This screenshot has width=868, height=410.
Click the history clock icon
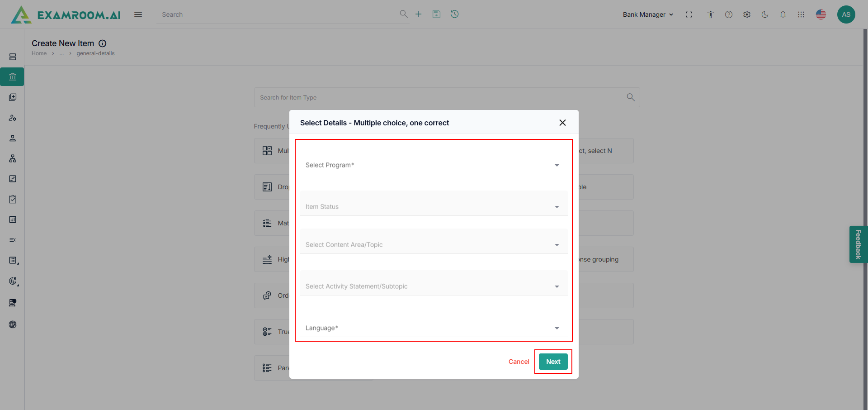coord(455,14)
